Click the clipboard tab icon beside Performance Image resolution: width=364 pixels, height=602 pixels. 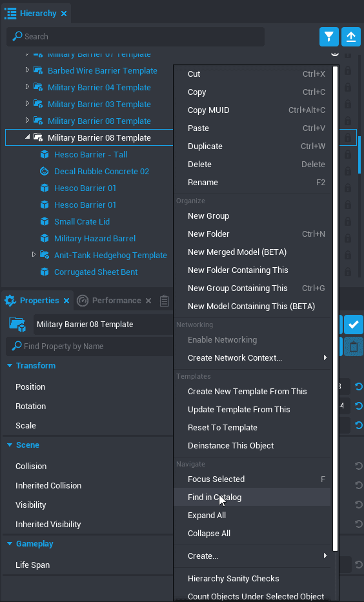tap(165, 301)
